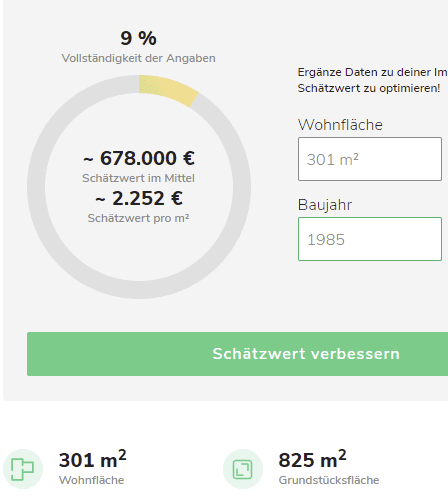Click the Schätzwert im Mittel label
The height and width of the screenshot is (496, 448).
[x=138, y=178]
